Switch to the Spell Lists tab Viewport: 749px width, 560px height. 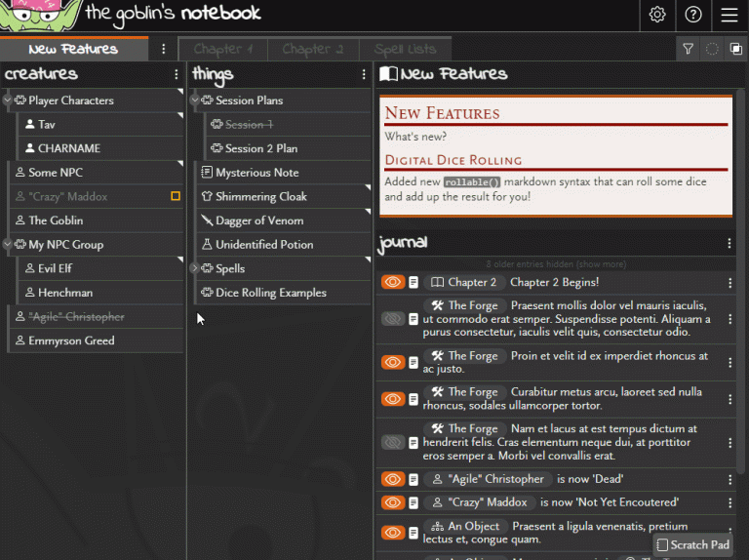(405, 49)
